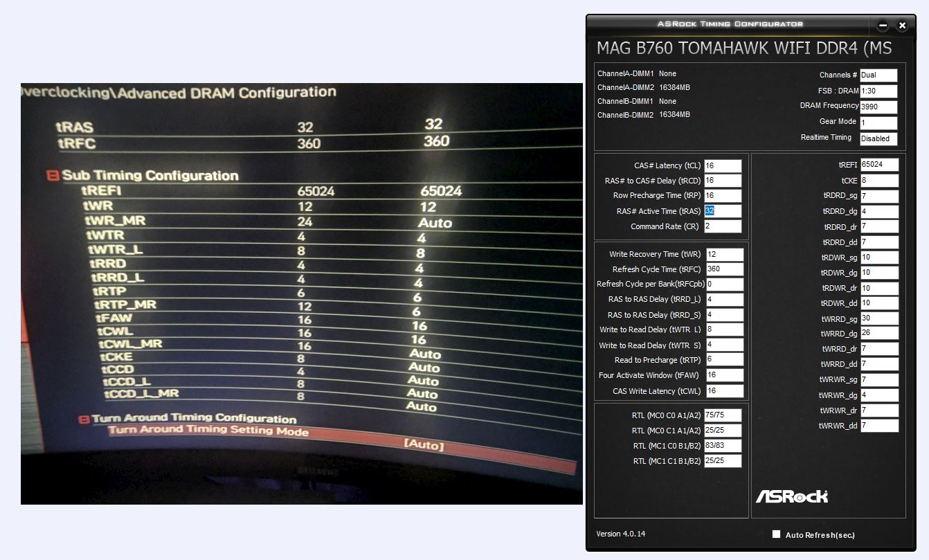
Task: Select the tWRRD_dr value field
Action: click(x=879, y=349)
